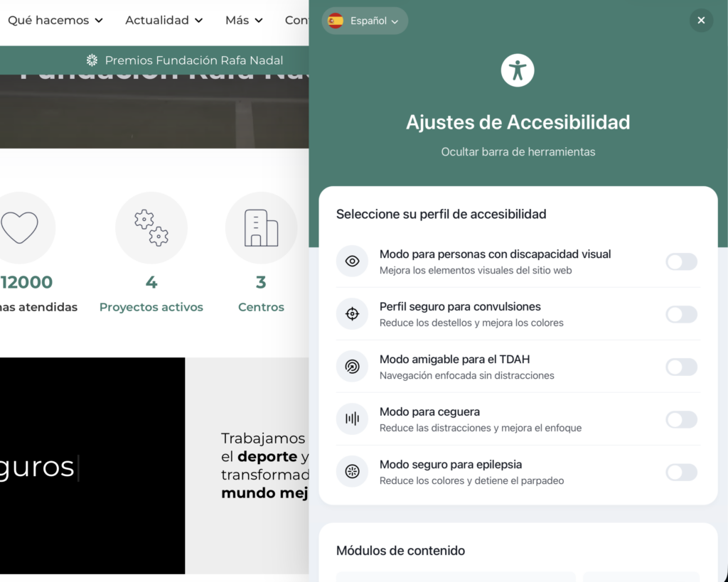Toggle Perfil seguro para convulsiones switch
The height and width of the screenshot is (582, 728).
tap(681, 314)
